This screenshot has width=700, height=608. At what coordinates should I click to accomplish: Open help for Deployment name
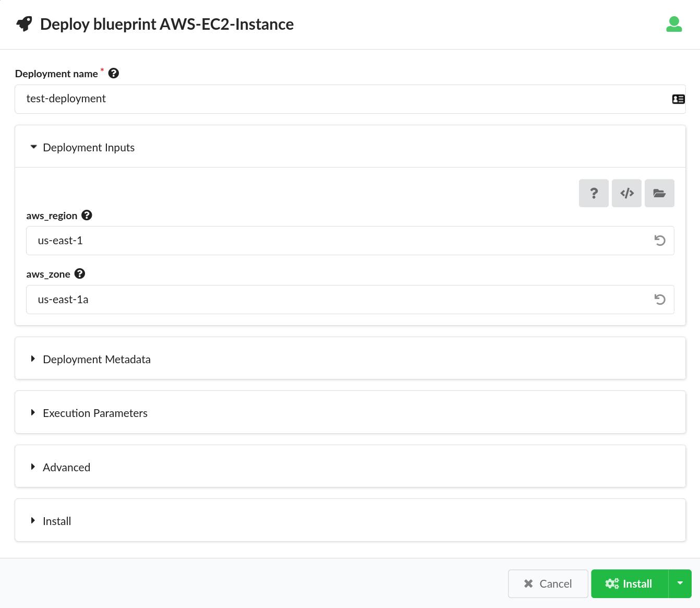[113, 74]
